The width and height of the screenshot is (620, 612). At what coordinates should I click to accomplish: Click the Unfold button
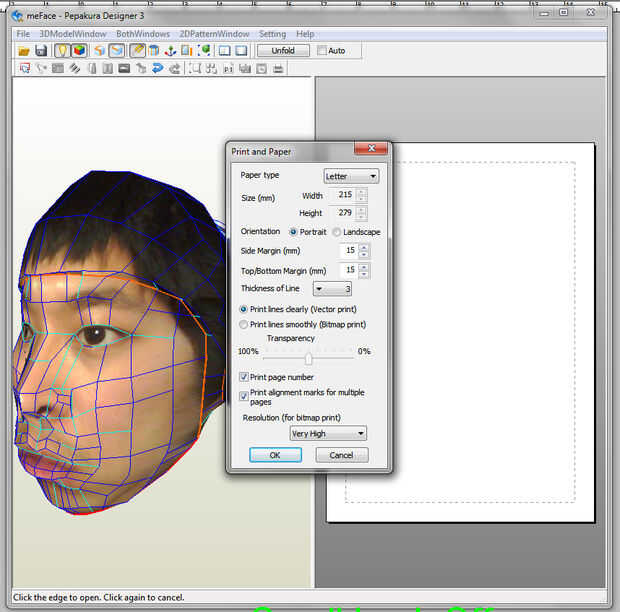point(282,50)
